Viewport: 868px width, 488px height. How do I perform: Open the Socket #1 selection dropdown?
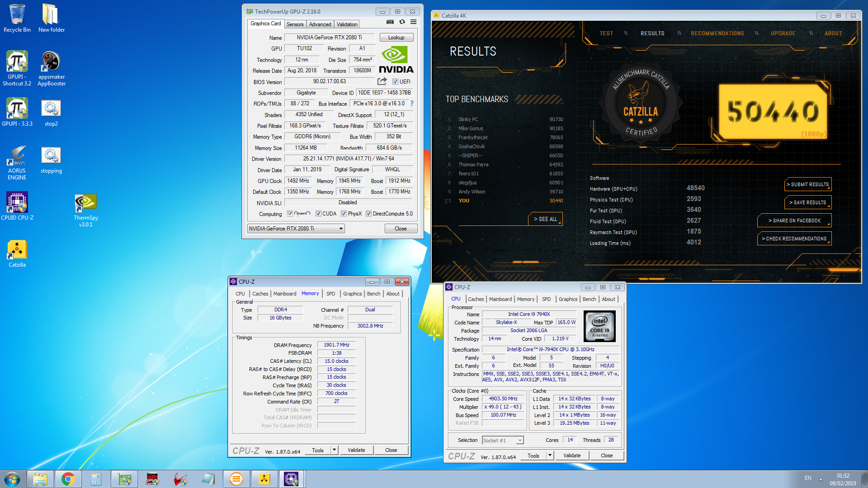(503, 440)
